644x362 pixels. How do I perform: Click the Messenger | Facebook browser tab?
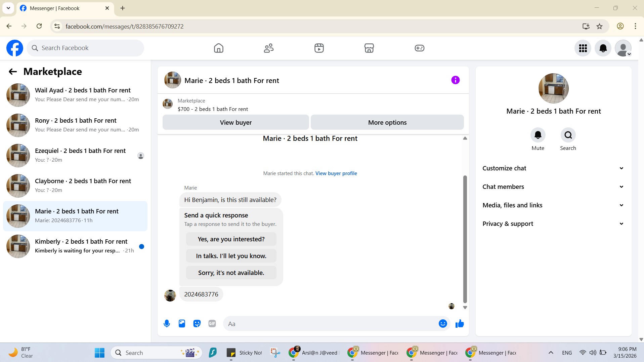click(65, 8)
